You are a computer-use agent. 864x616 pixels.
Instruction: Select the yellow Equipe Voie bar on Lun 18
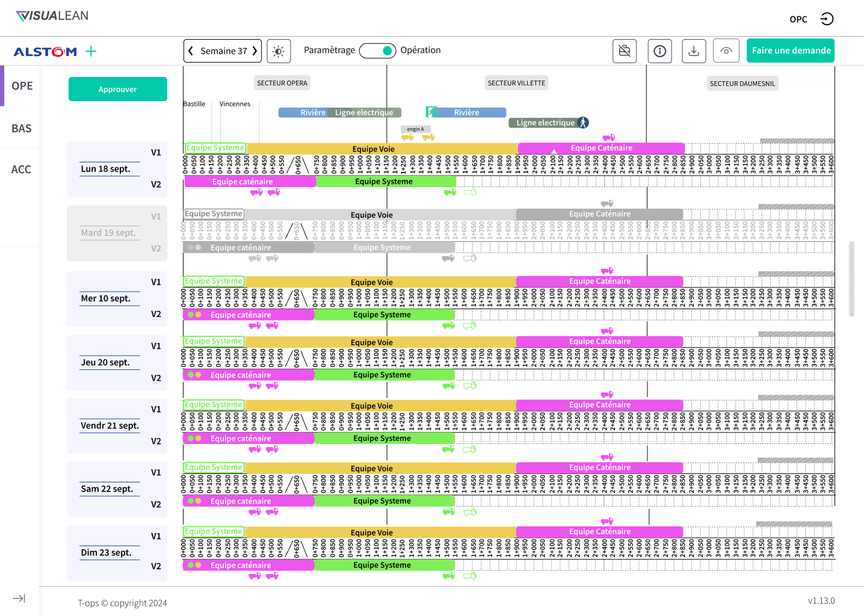tap(382, 149)
